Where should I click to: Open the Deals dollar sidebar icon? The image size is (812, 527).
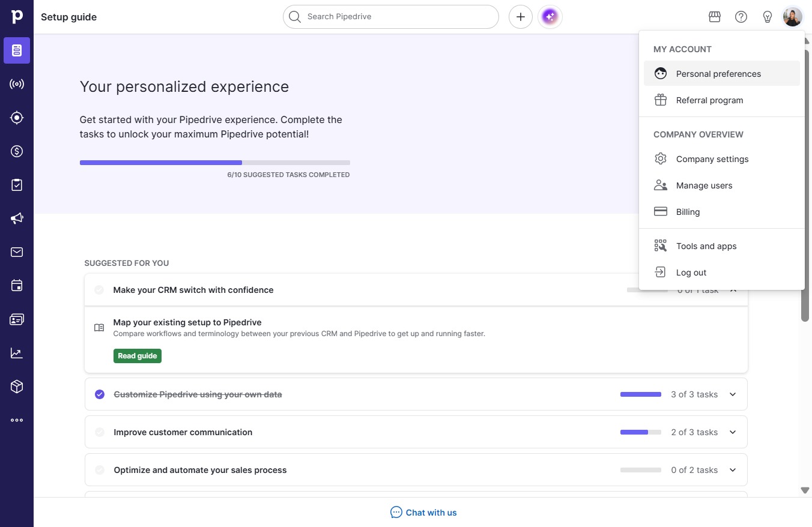(x=17, y=151)
